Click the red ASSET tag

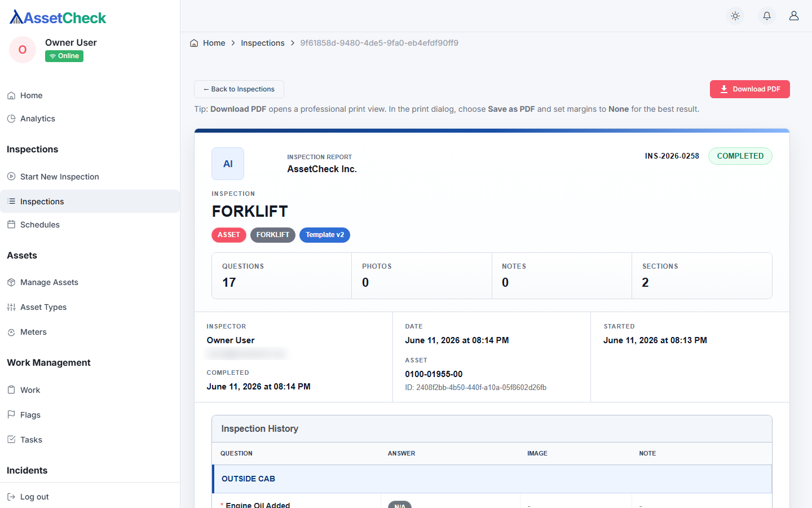click(229, 235)
